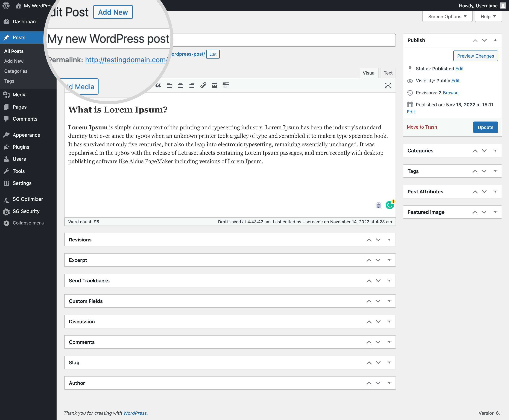Switch editor to the Visual tab
509x420 pixels.
[369, 73]
